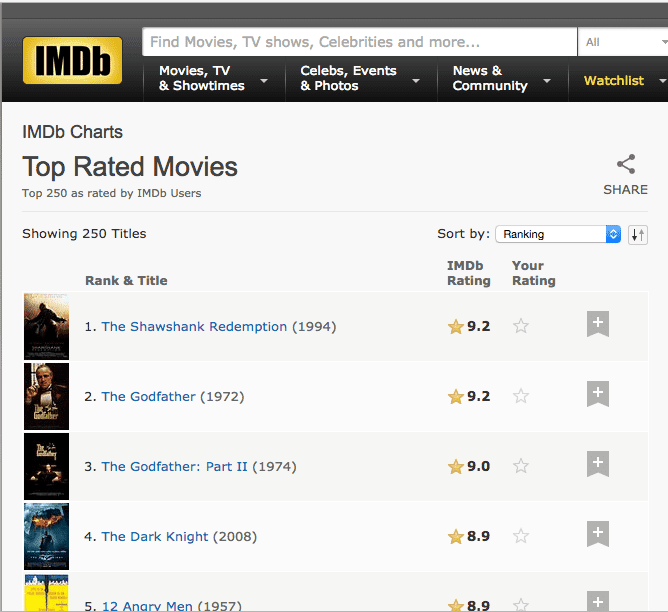
Task: Click the Share icon
Action: point(625,165)
